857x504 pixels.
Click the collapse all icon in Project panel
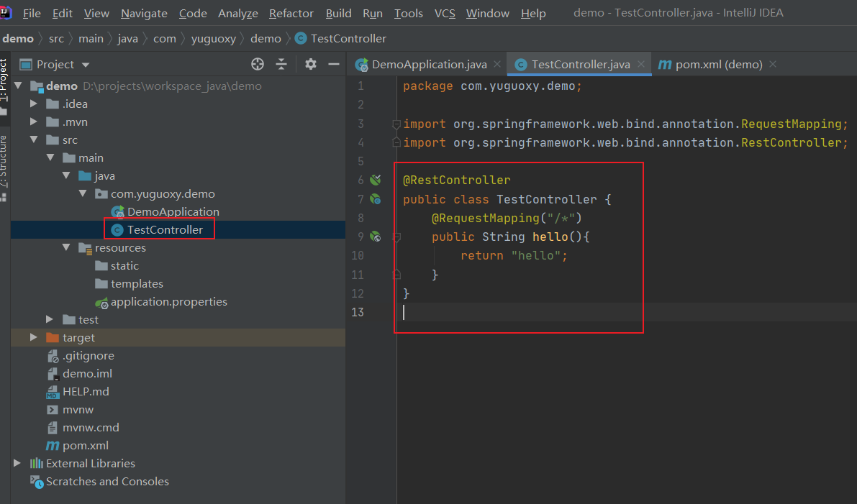281,65
